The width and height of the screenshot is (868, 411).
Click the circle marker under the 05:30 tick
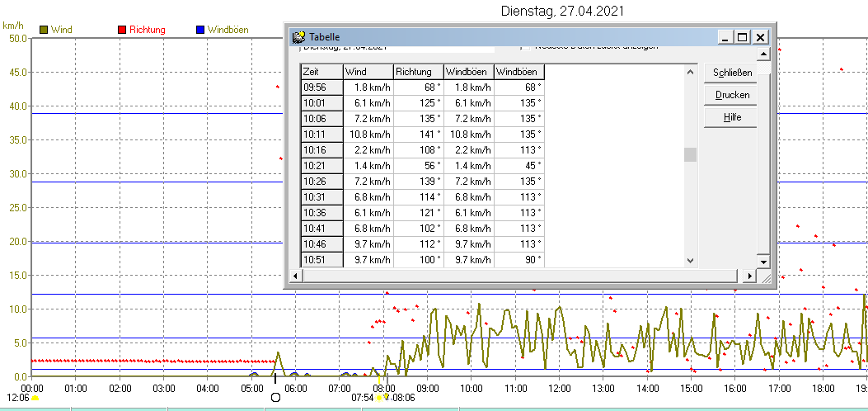click(x=275, y=397)
